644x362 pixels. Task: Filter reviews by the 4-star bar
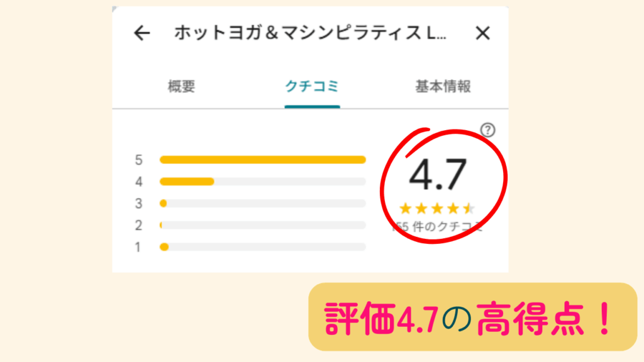click(x=262, y=182)
